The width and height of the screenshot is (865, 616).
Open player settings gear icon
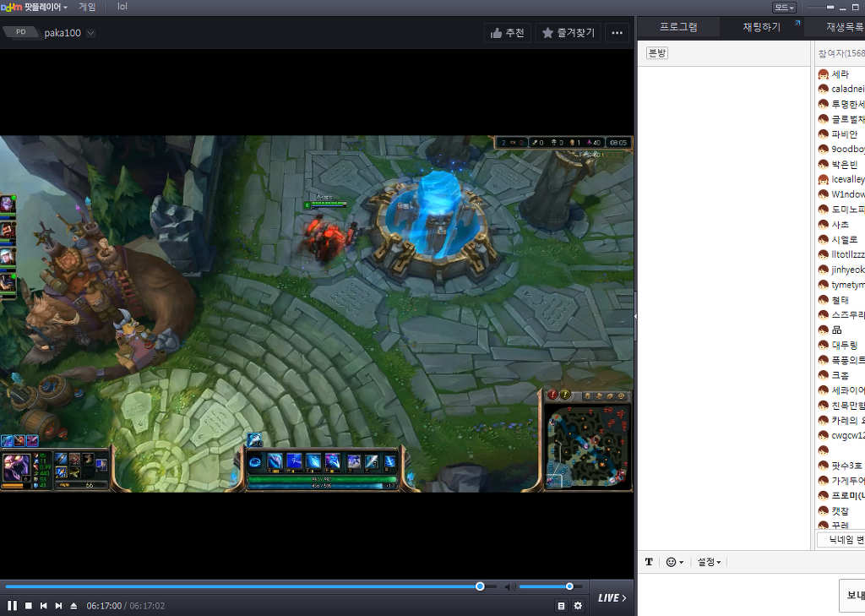578,606
